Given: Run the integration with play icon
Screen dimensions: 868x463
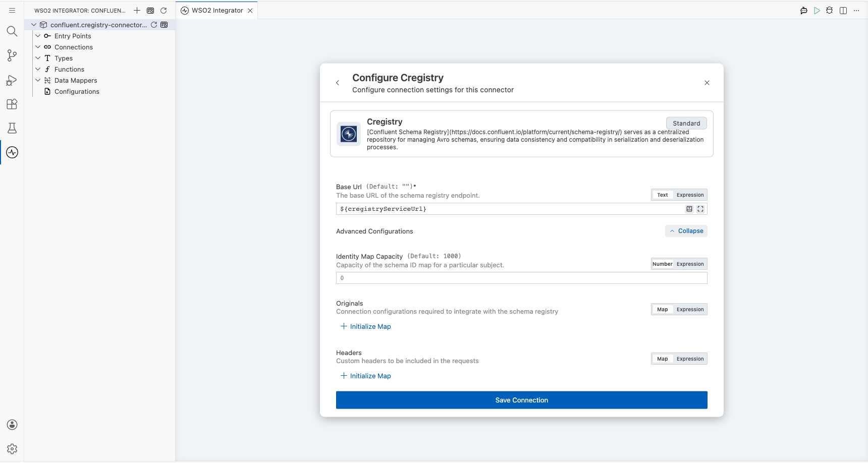Looking at the screenshot, I should 817,11.
